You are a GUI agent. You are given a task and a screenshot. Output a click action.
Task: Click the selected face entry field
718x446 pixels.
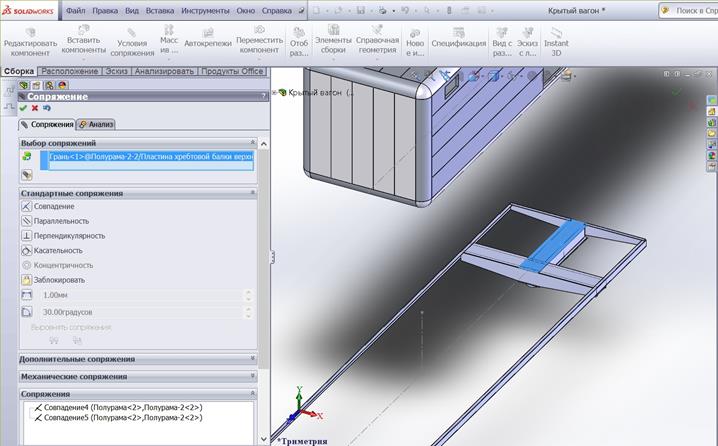(148, 157)
